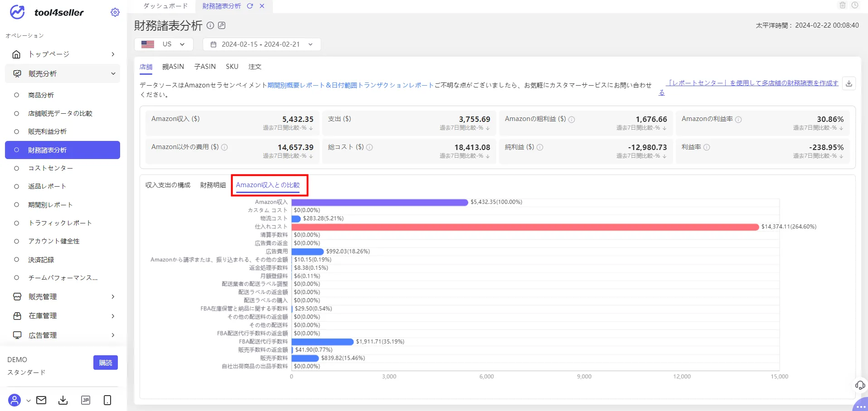Select the 店舗 tab
868x411 pixels.
click(x=146, y=67)
